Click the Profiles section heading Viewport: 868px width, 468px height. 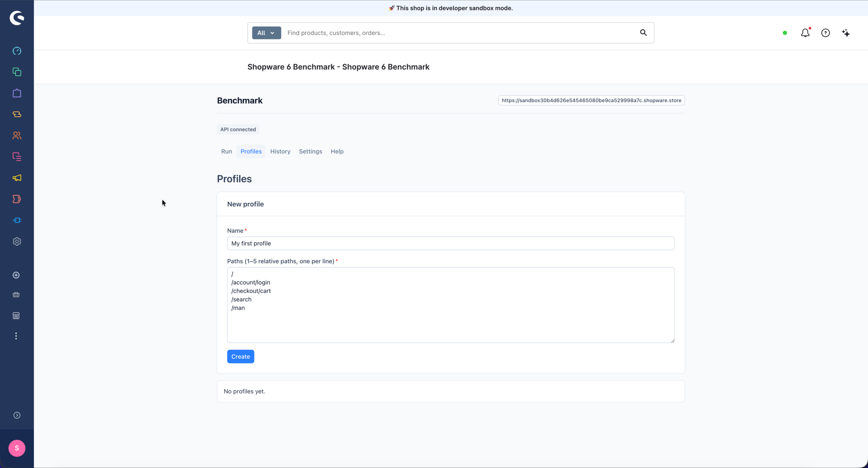coord(234,179)
